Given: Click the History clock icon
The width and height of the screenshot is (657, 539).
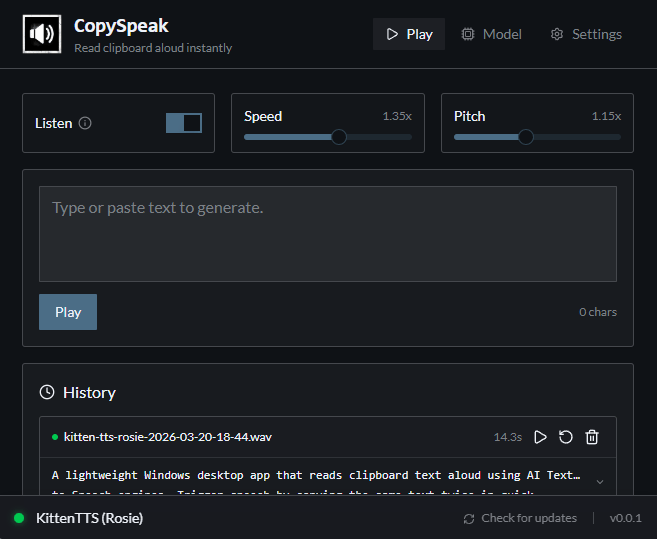Looking at the screenshot, I should 47,392.
